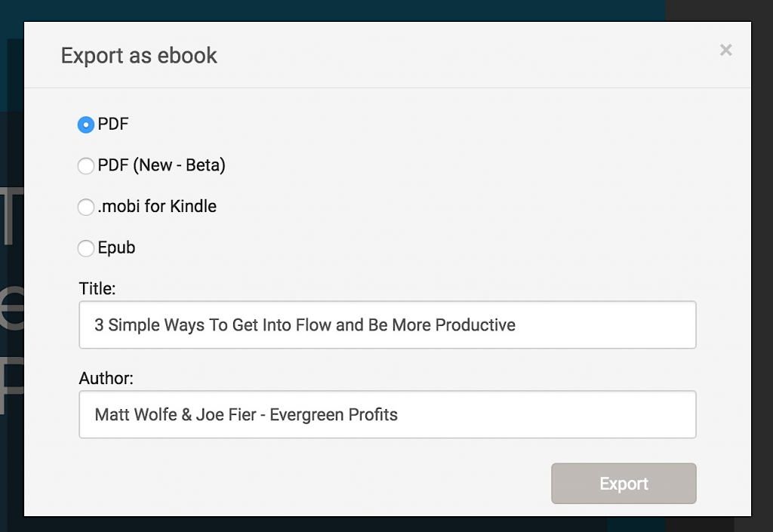Place cursor in the ebook title box
773x532 pixels.
click(386, 324)
